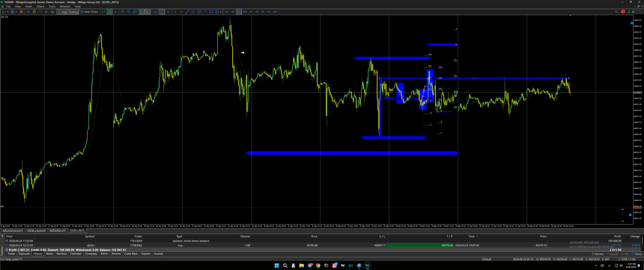
Task: Open the MQL IDE editor
Action: (x=28, y=12)
